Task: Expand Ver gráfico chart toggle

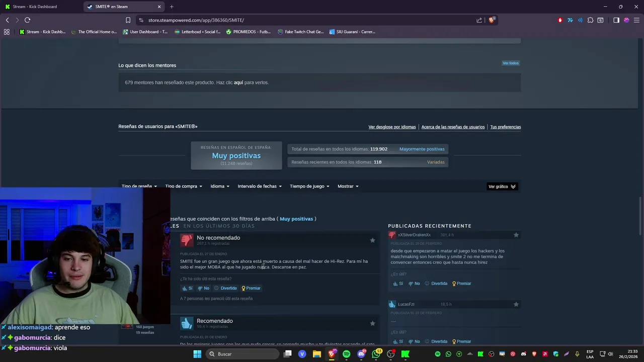Action: click(502, 187)
